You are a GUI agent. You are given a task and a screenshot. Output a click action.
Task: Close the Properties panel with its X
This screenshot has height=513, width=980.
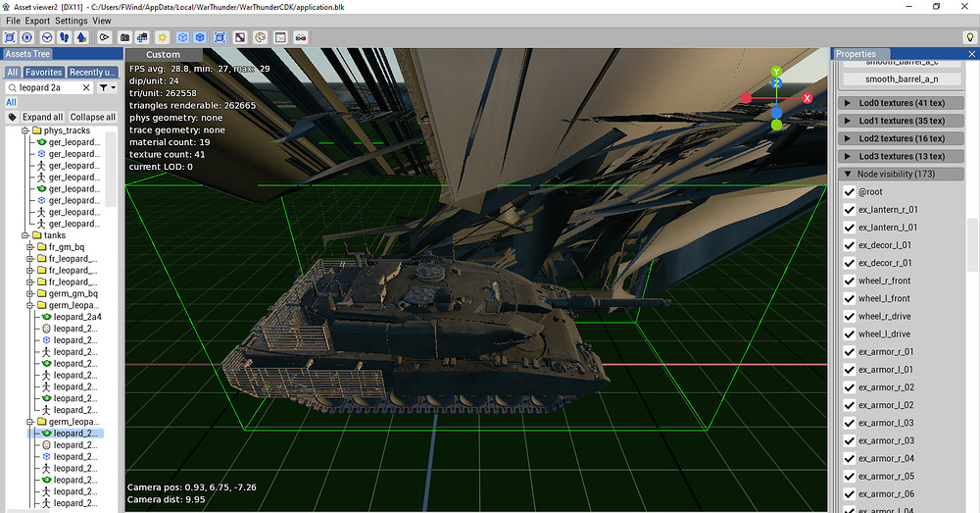point(971,54)
